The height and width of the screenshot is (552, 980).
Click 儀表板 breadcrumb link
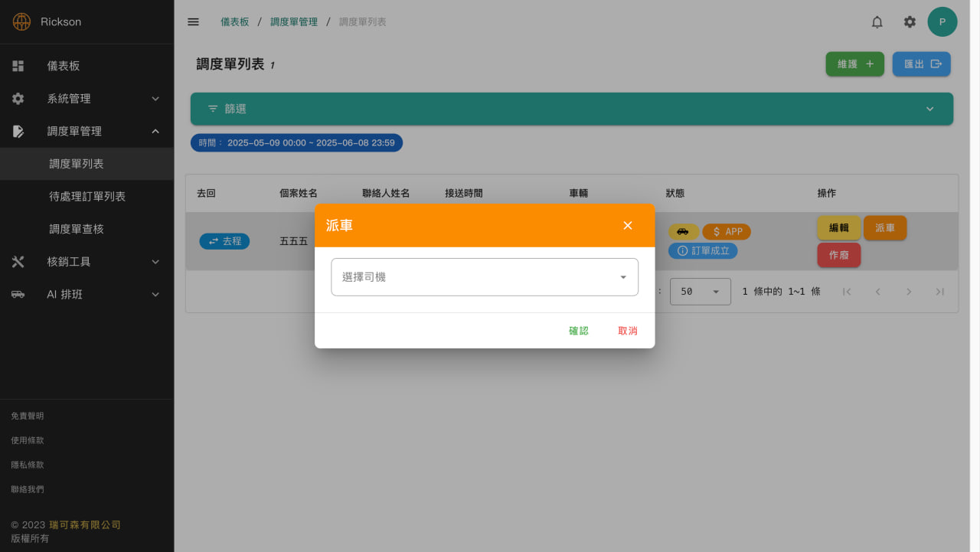(x=235, y=22)
